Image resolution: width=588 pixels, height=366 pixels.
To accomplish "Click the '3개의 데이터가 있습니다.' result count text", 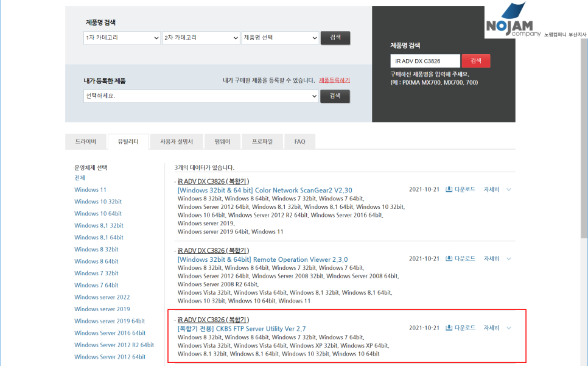I will point(205,167).
